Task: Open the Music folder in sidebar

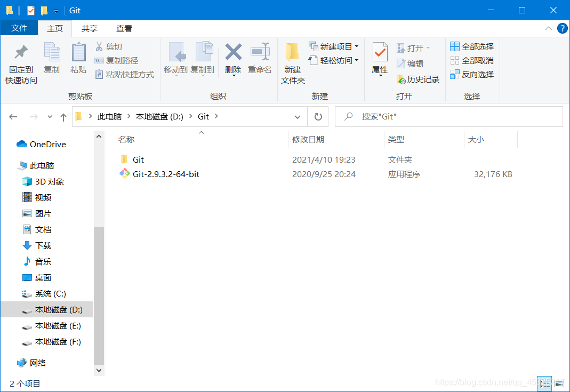Action: coord(37,261)
